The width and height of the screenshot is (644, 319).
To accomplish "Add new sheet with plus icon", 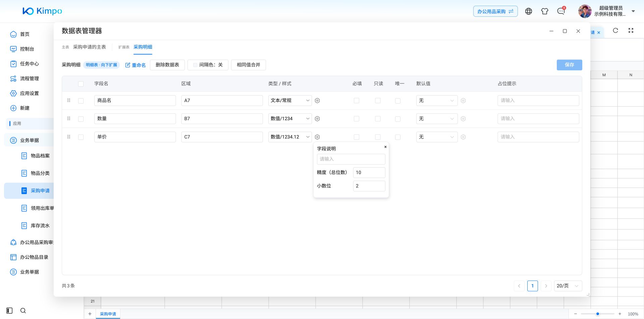I will point(90,314).
